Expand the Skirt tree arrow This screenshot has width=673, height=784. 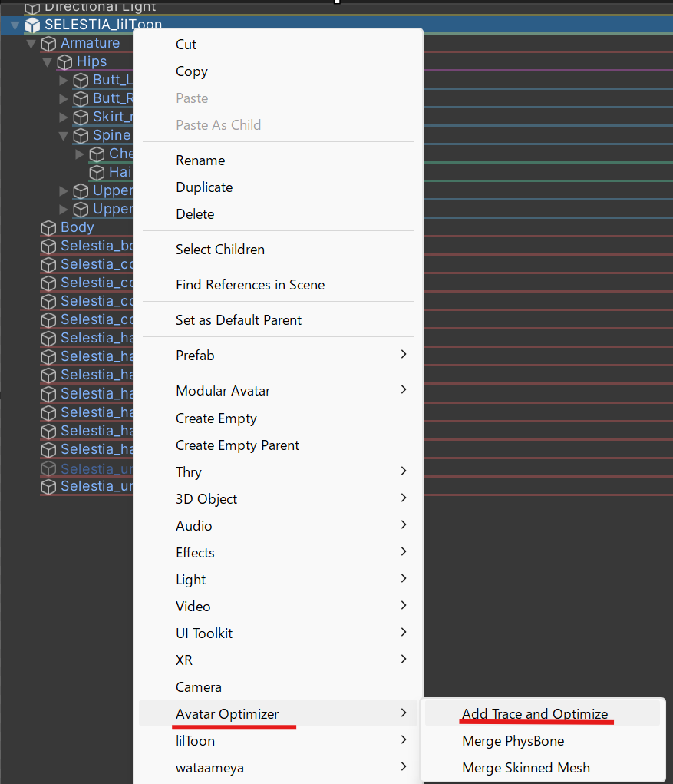(x=64, y=117)
